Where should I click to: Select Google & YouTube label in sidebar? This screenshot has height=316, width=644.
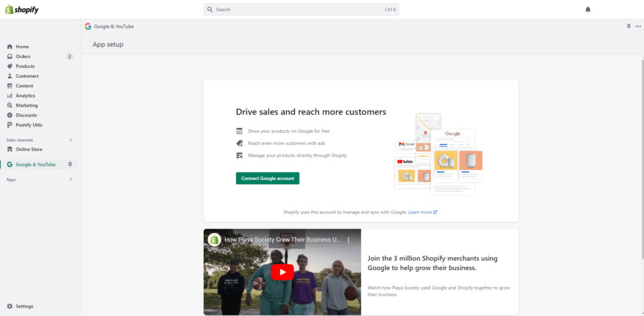coord(36,165)
